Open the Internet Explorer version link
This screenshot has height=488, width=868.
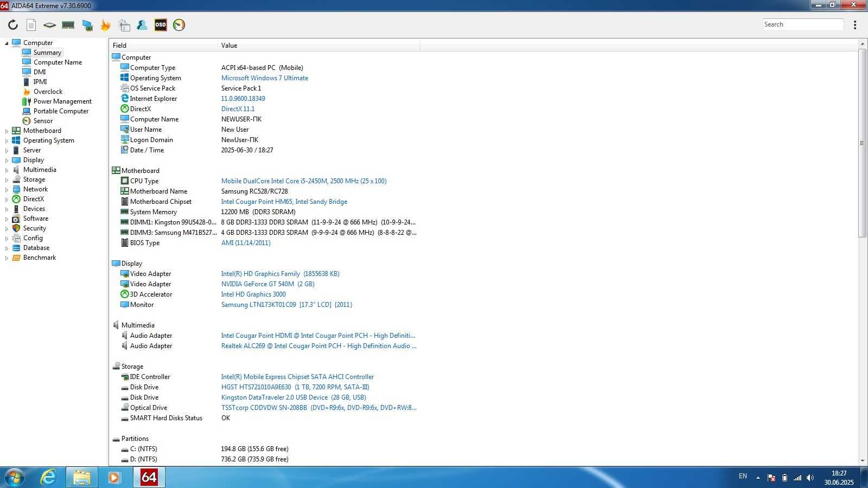tap(243, 99)
